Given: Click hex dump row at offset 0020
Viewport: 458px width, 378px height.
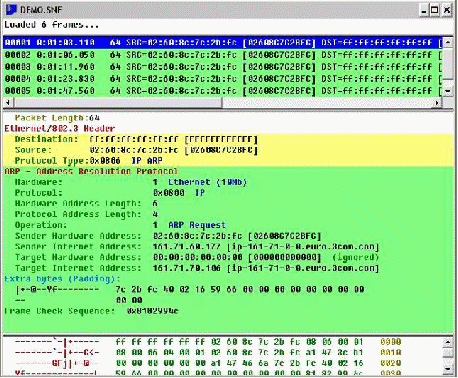Looking at the screenshot, I should point(208,363).
